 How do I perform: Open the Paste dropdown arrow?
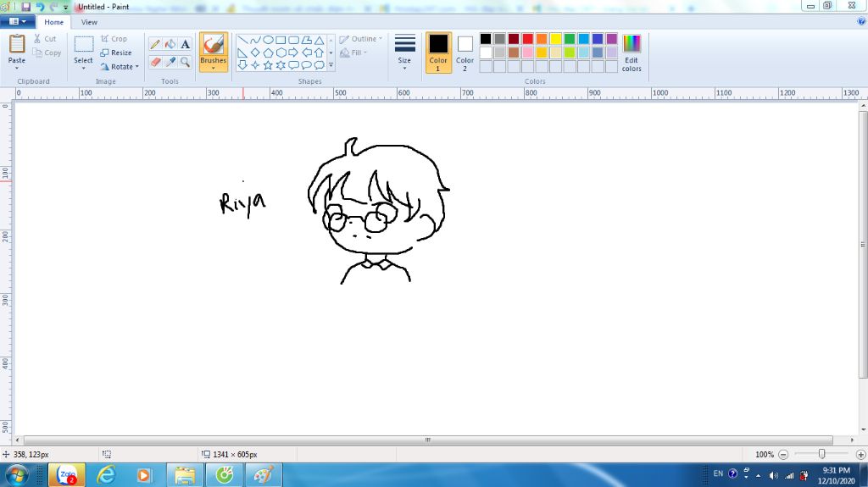17,68
